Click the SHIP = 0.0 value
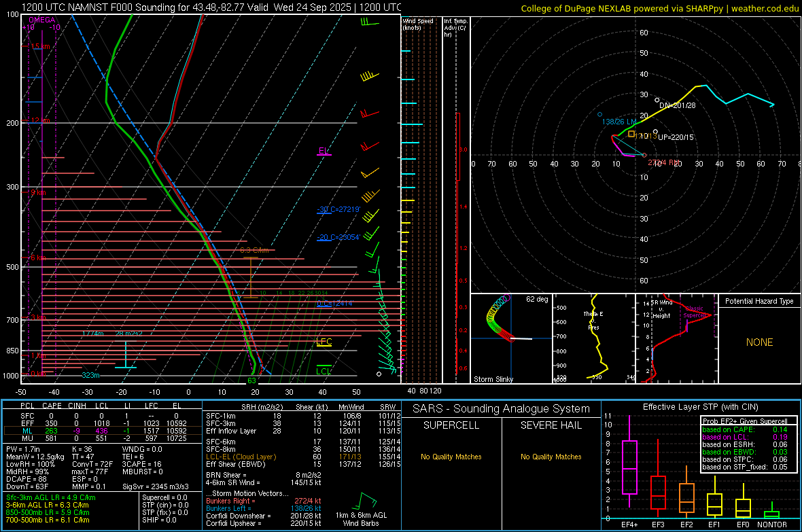The height and width of the screenshot is (532, 802). pos(159,520)
